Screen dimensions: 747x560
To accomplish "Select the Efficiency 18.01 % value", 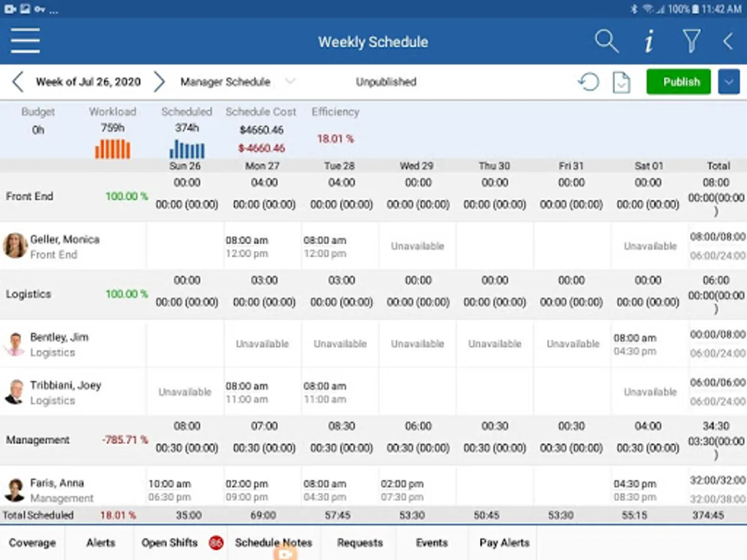I will point(336,139).
